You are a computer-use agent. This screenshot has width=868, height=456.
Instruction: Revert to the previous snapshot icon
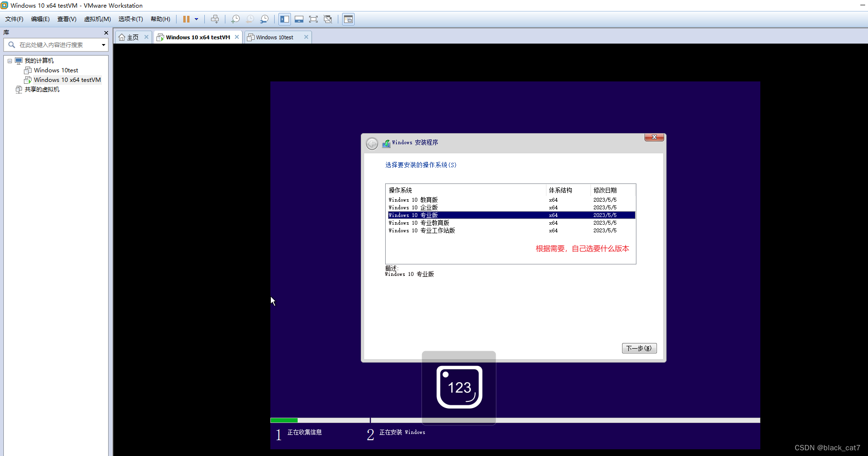[x=250, y=19]
